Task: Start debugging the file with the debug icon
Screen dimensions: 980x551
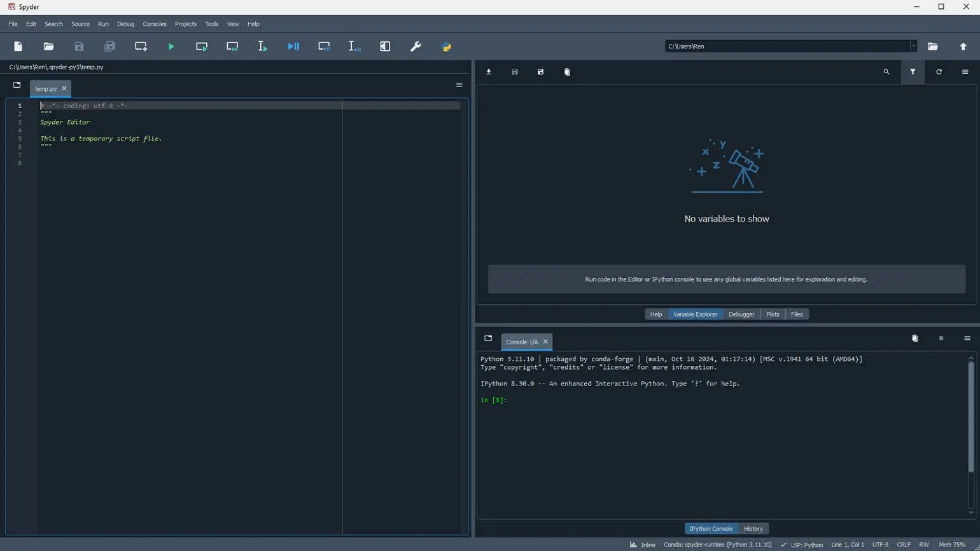Action: 293,46
